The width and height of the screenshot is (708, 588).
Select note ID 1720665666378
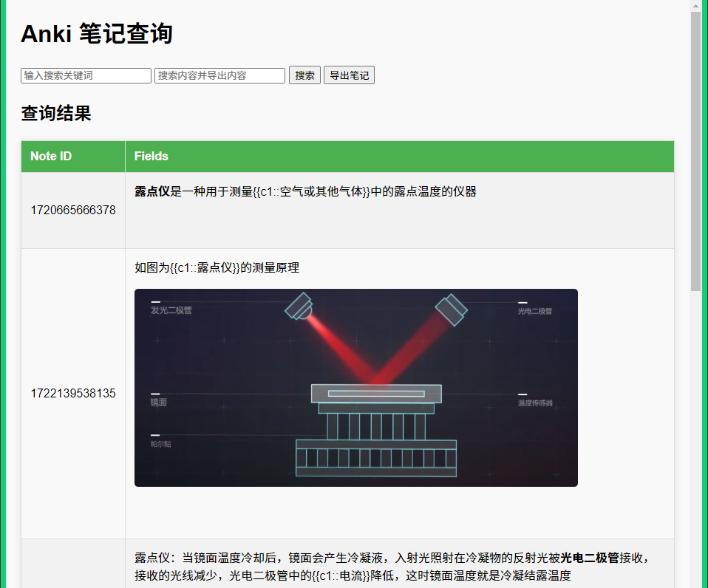pos(72,210)
